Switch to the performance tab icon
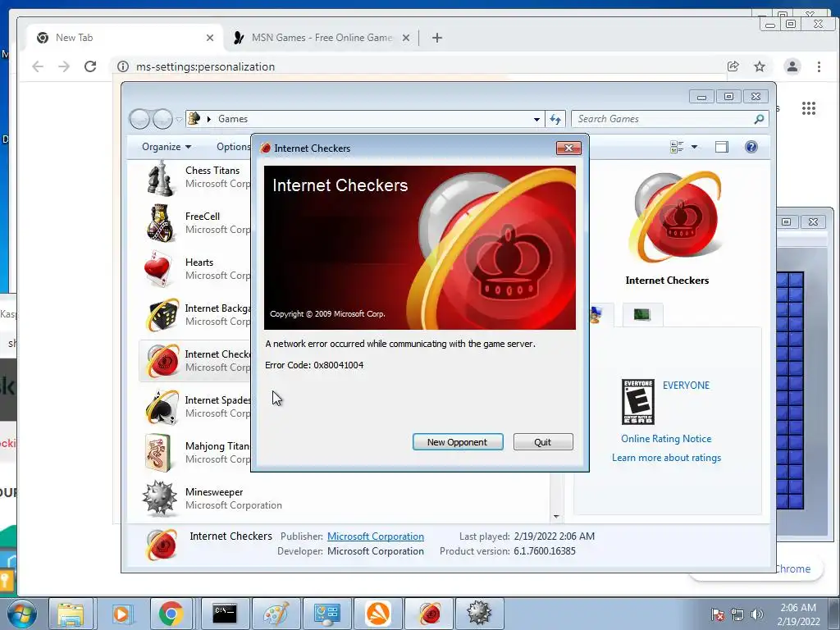The image size is (840, 630). click(641, 314)
